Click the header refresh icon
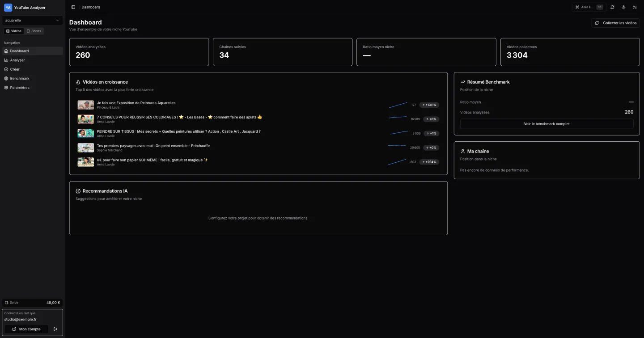The image size is (644, 338). point(612,7)
